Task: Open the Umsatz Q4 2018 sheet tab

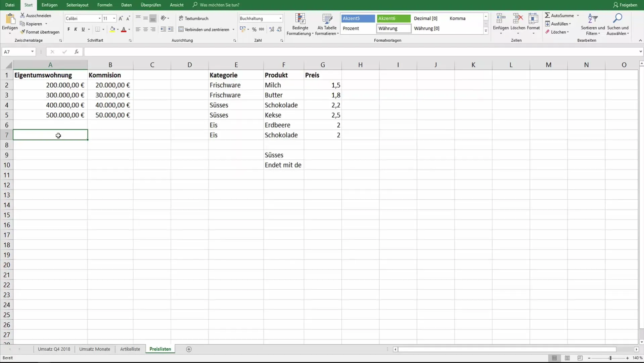Action: coord(54,349)
